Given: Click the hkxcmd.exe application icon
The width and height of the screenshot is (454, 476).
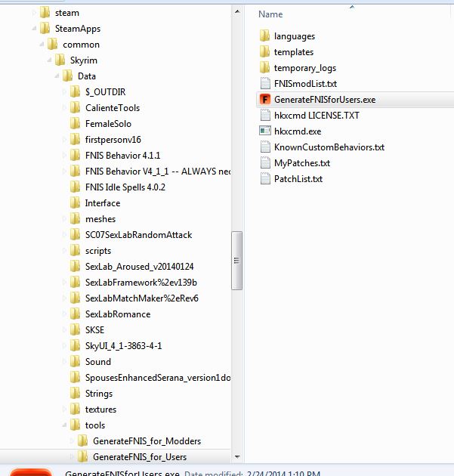Looking at the screenshot, I should point(265,131).
